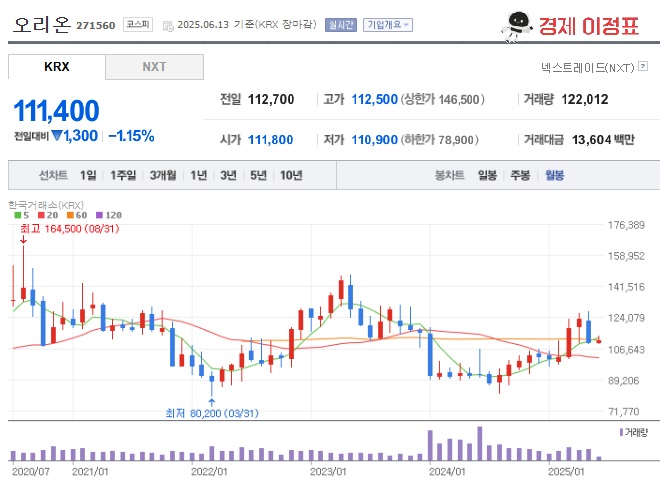Open the 기업개요 dropdown

coord(388,25)
